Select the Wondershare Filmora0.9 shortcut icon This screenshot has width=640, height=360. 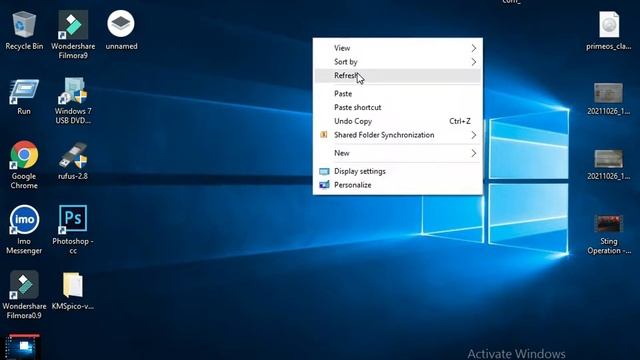click(24, 284)
